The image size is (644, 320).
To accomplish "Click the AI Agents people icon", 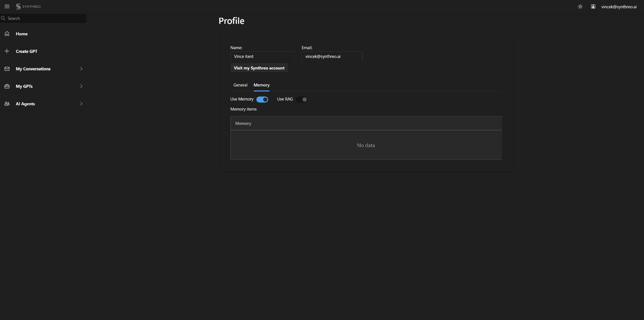I will [7, 104].
